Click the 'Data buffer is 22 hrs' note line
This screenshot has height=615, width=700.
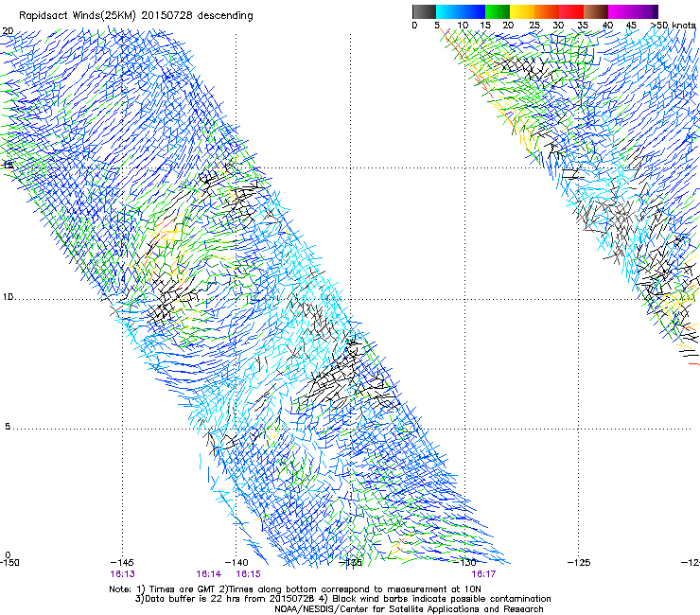[342, 599]
